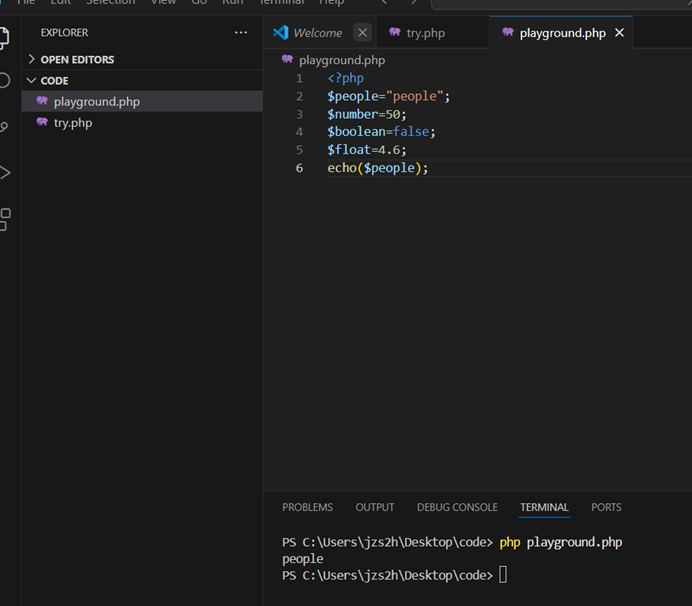
Task: Click line number 6 in the gutter
Action: (299, 168)
